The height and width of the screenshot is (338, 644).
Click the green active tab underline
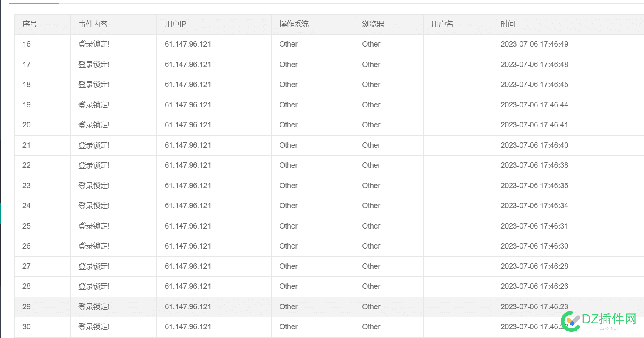[34, 3]
